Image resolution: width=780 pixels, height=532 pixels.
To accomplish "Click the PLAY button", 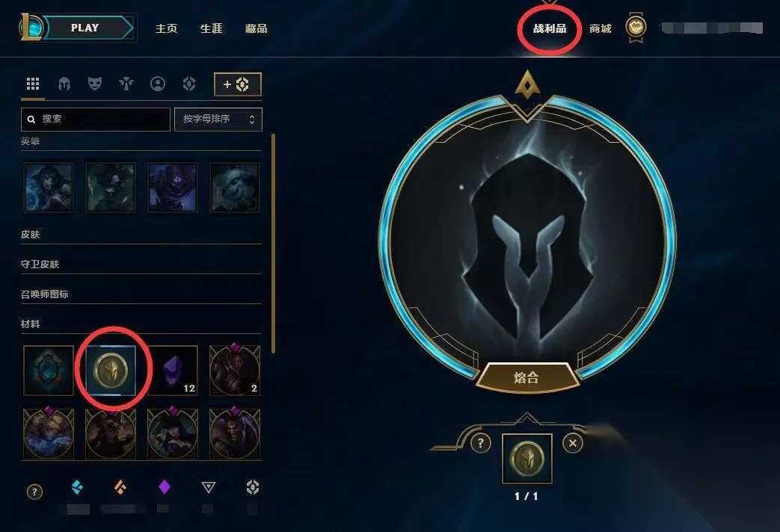I will (x=85, y=28).
